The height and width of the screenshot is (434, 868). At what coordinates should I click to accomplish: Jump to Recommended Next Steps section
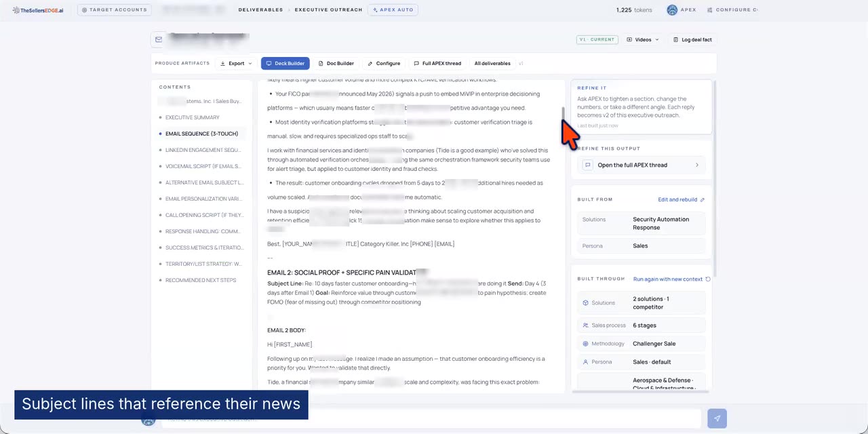click(201, 280)
